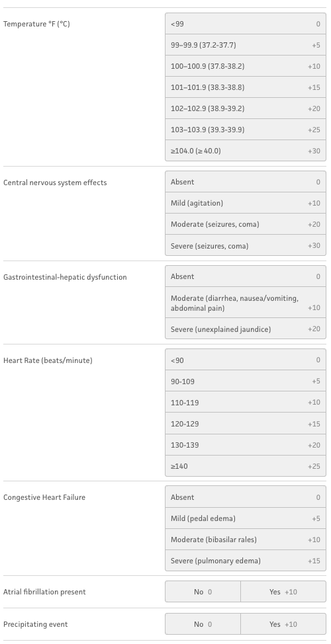The image size is (331, 644).
Task: Pick heart rate 130-139 option
Action: coord(246,445)
